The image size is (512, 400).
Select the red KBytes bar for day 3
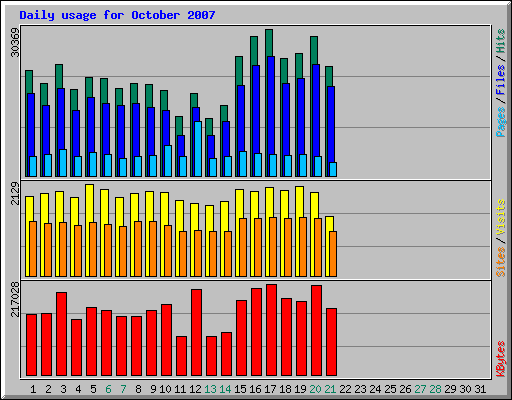click(61, 334)
